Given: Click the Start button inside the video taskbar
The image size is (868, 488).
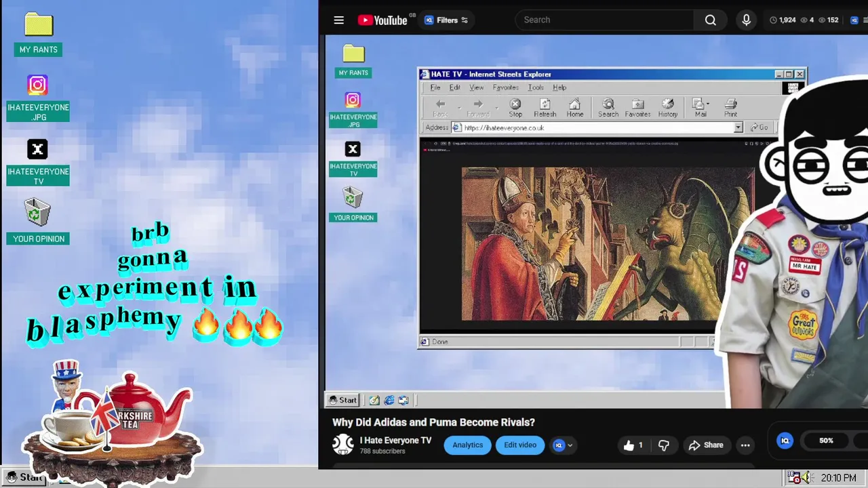Looking at the screenshot, I should [342, 400].
